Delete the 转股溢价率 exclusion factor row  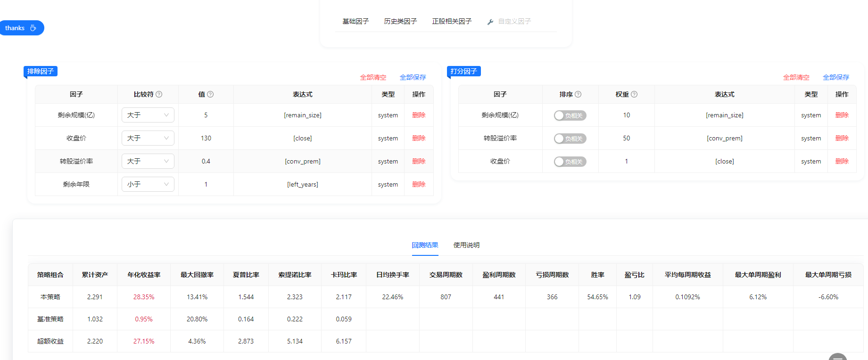pyautogui.click(x=419, y=161)
